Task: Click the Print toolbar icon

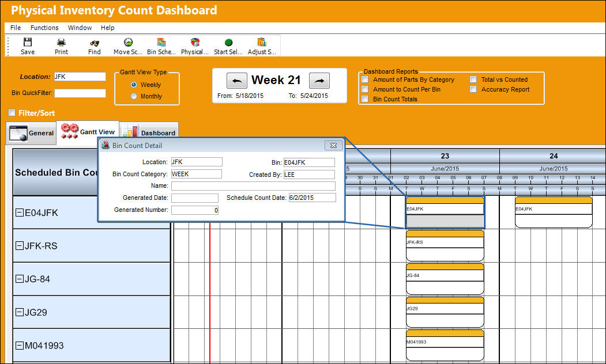Action: coord(61,42)
